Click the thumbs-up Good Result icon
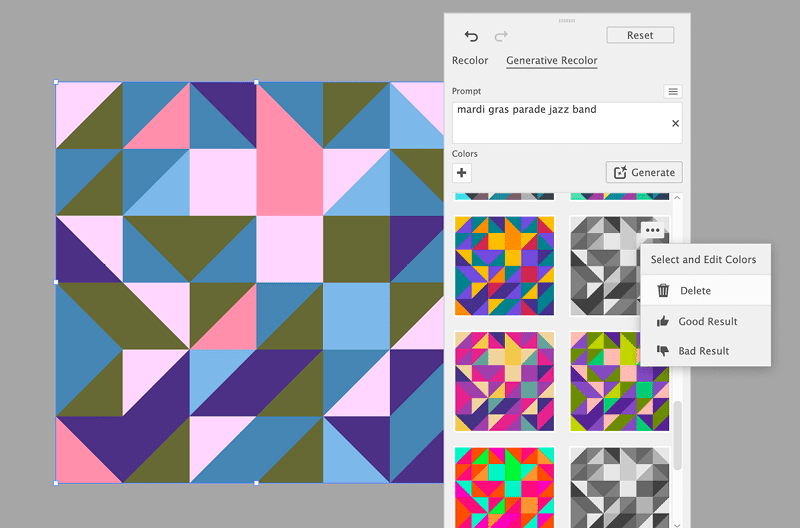This screenshot has width=800, height=528. 663,321
